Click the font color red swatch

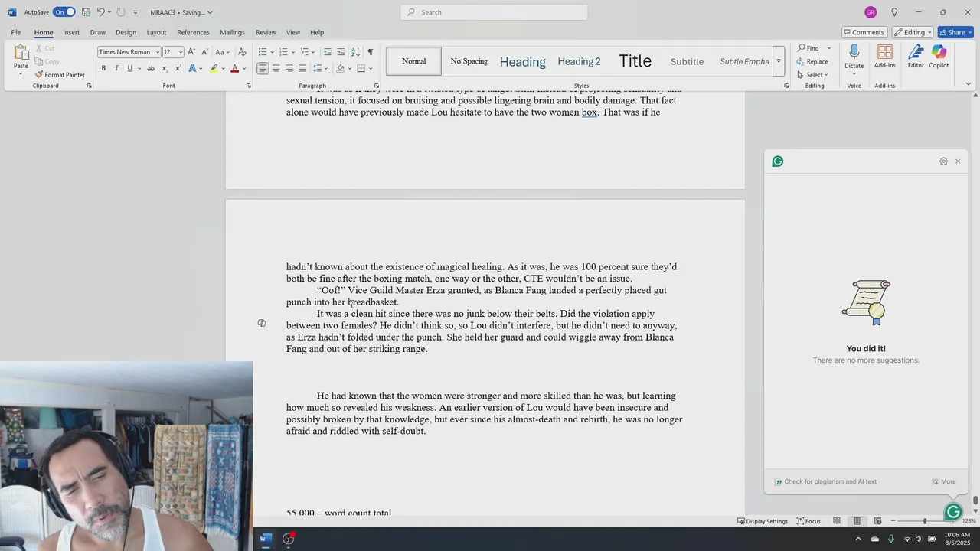[234, 69]
